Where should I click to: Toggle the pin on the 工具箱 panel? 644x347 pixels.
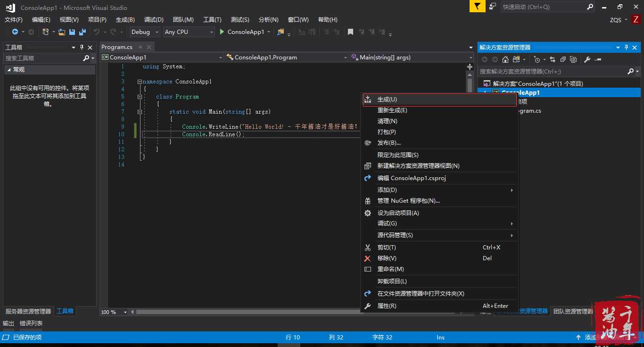(82, 47)
